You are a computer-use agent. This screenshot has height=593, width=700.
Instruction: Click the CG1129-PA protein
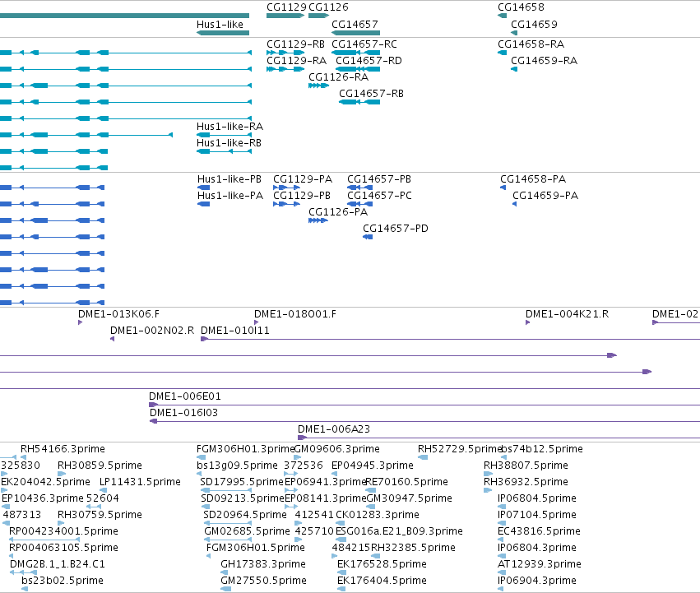coord(286,188)
